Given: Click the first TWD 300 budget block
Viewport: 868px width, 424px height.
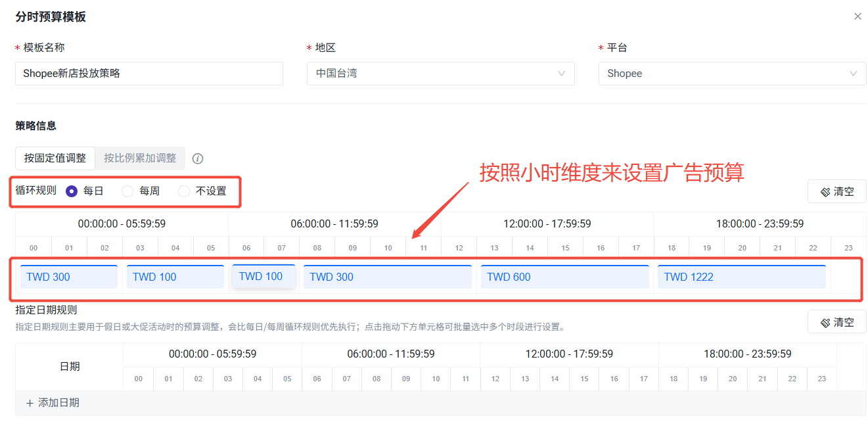Looking at the screenshot, I should 68,277.
